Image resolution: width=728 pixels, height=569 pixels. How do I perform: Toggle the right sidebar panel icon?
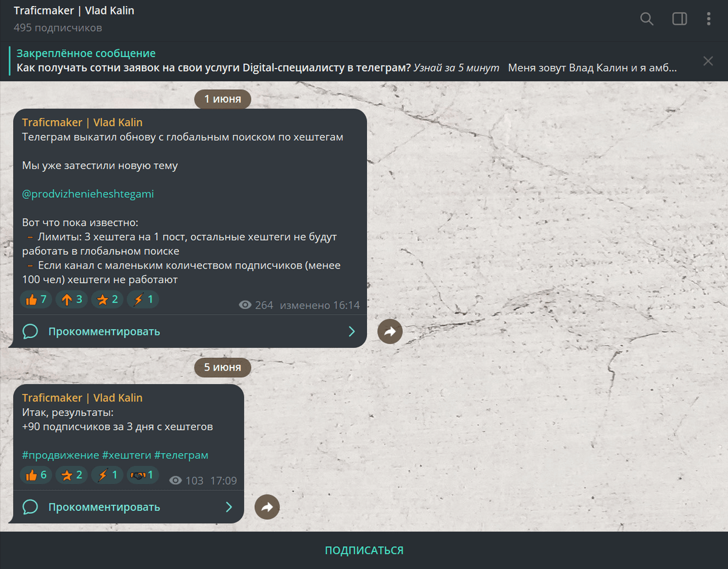point(679,19)
